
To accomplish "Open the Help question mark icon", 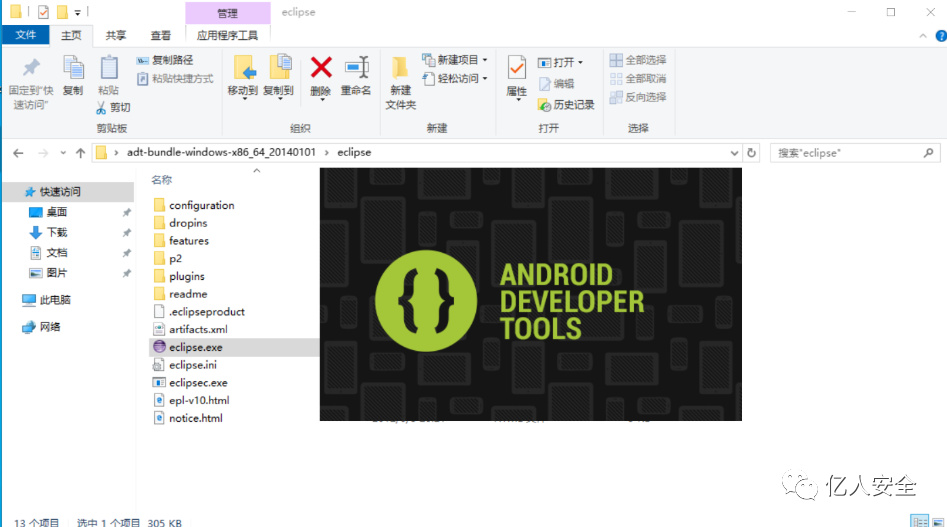I will 940,36.
